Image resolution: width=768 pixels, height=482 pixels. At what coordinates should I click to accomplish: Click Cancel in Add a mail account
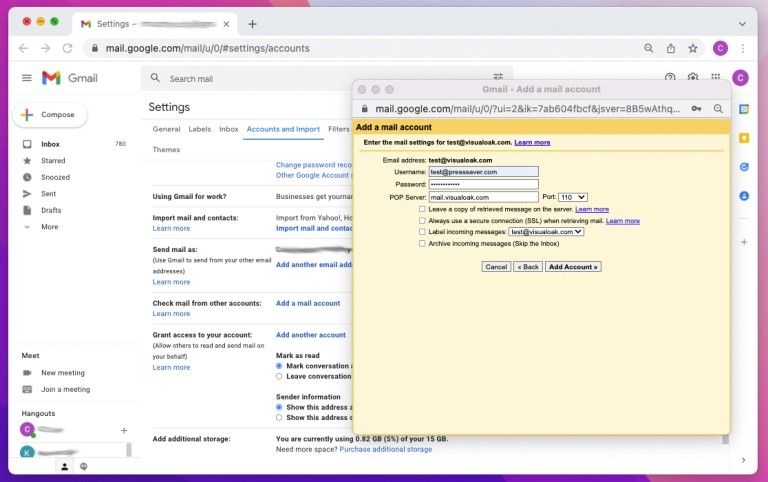pos(496,266)
